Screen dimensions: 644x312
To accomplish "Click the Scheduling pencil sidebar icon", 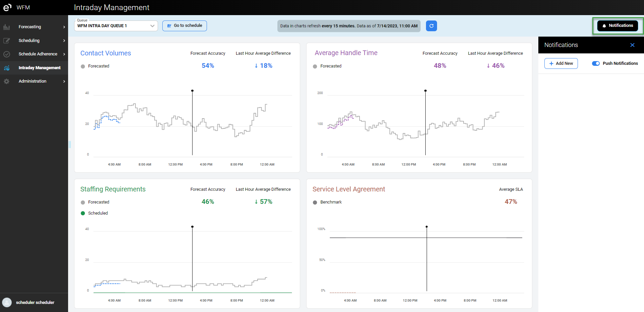I will (6, 41).
